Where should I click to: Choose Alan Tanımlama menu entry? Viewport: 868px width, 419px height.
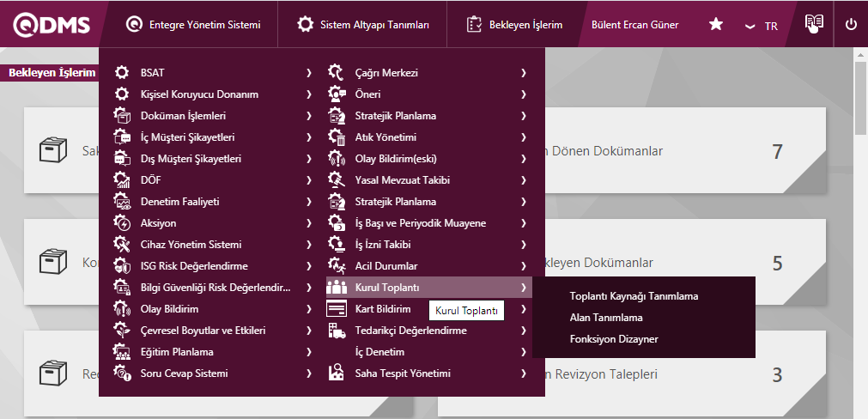pos(606,318)
